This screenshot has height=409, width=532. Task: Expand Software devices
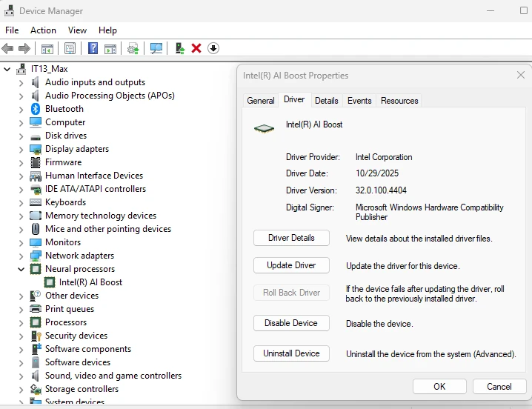pyautogui.click(x=21, y=362)
